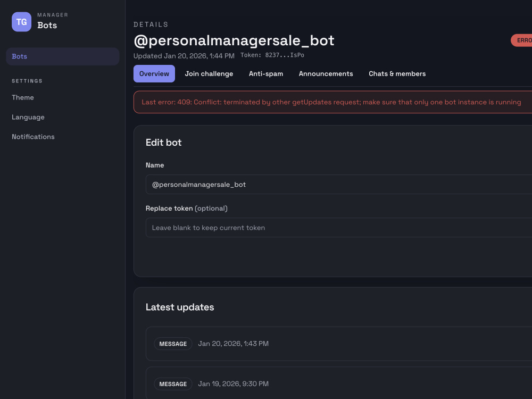Screen dimensions: 532x399
Task: Select the MESSAGE update from Jan 19, 9:30 PM
Action: click(x=338, y=383)
